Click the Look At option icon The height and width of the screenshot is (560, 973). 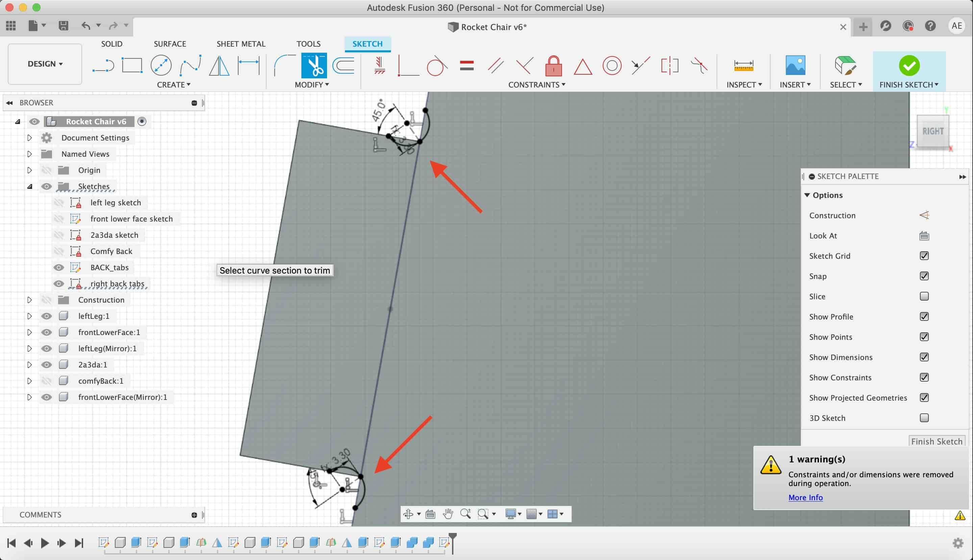click(x=924, y=236)
